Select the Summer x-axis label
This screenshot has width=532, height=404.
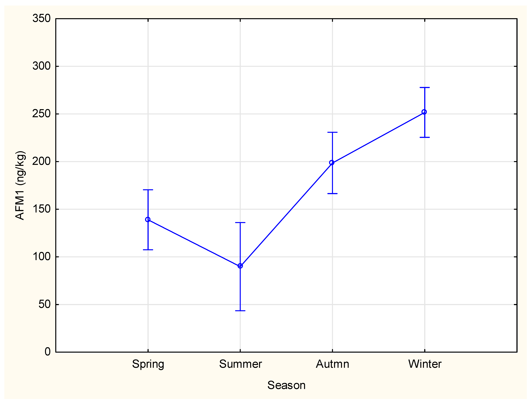click(240, 364)
